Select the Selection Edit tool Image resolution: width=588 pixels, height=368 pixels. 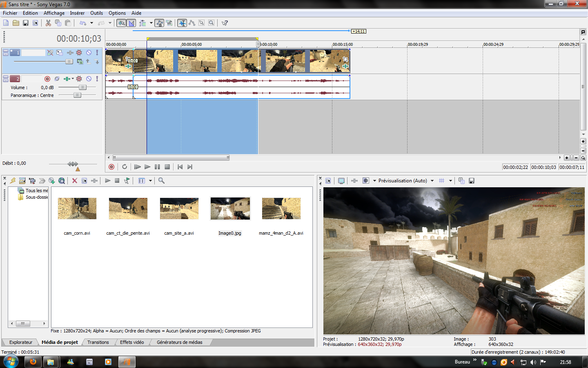point(202,23)
